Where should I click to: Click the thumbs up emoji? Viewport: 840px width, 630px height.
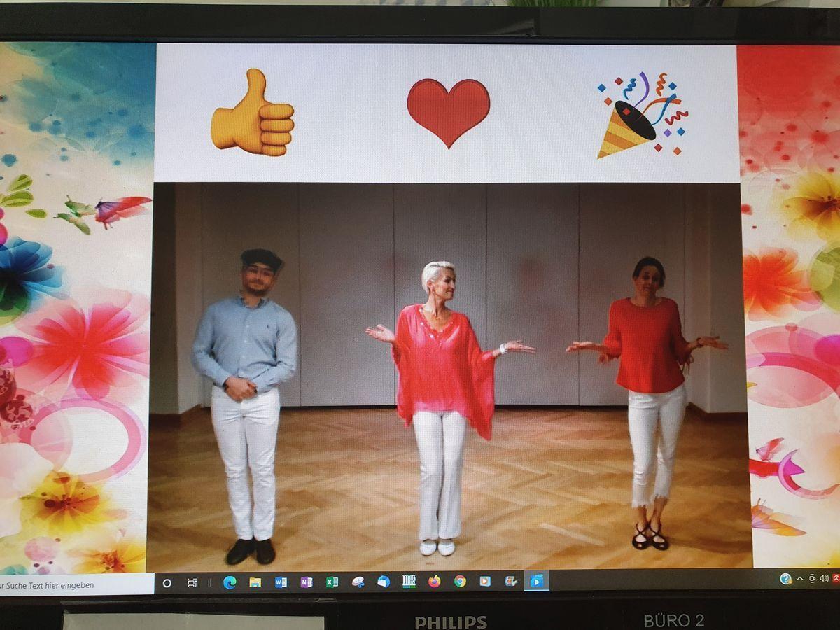click(253, 113)
